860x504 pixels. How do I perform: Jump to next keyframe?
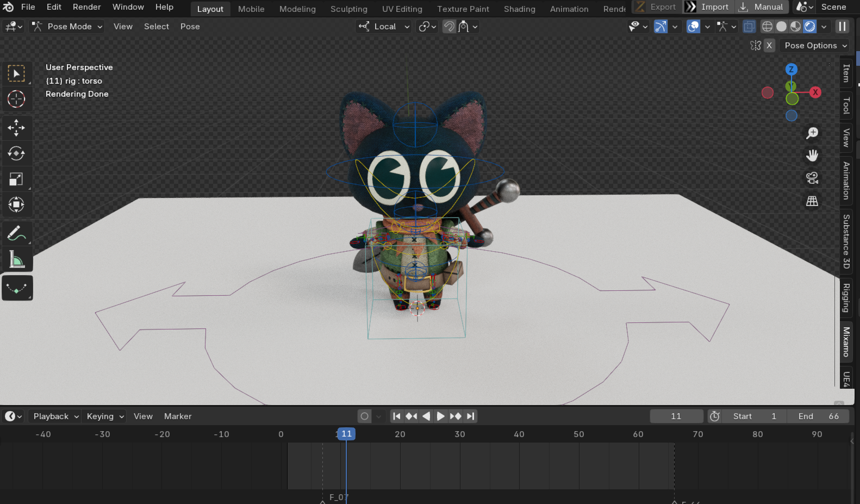coord(456,416)
